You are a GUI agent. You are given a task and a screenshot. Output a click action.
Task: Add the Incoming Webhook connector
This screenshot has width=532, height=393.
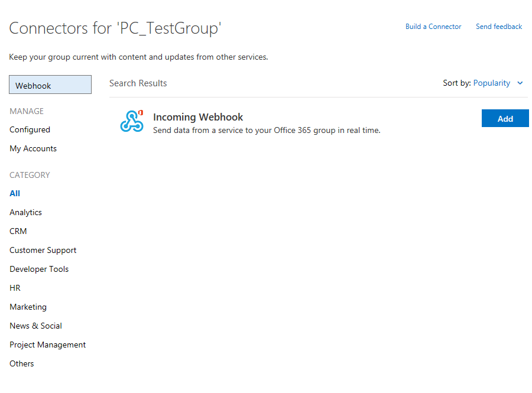505,118
